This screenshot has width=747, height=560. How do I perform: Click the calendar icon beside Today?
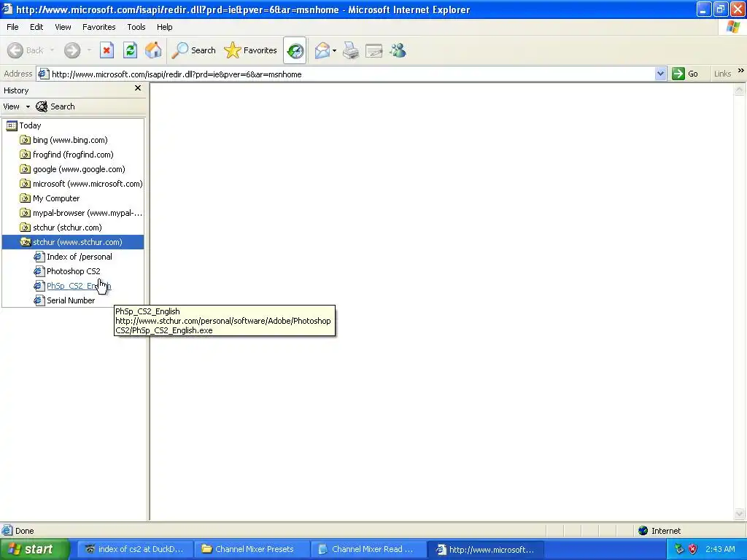click(12, 125)
